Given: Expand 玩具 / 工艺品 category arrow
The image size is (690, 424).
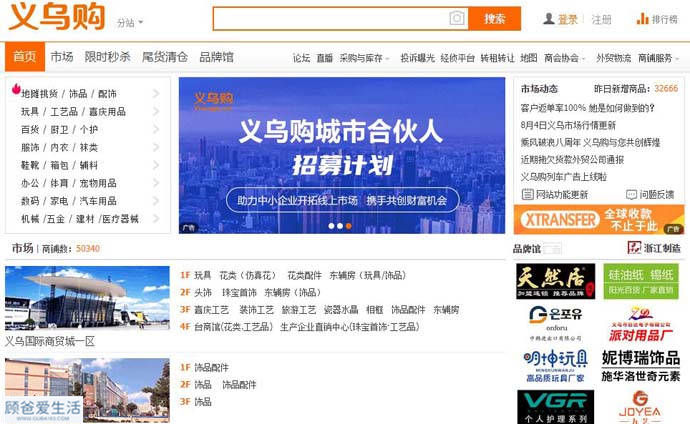Looking at the screenshot, I should pos(156,111).
